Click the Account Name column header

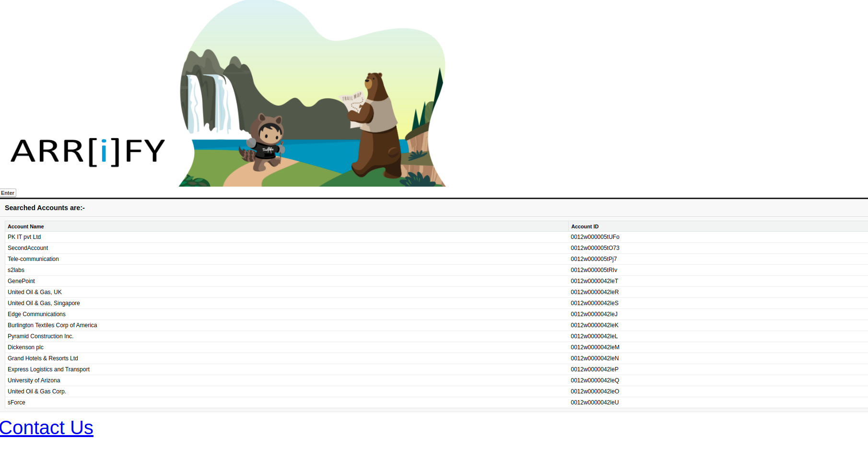tap(26, 226)
